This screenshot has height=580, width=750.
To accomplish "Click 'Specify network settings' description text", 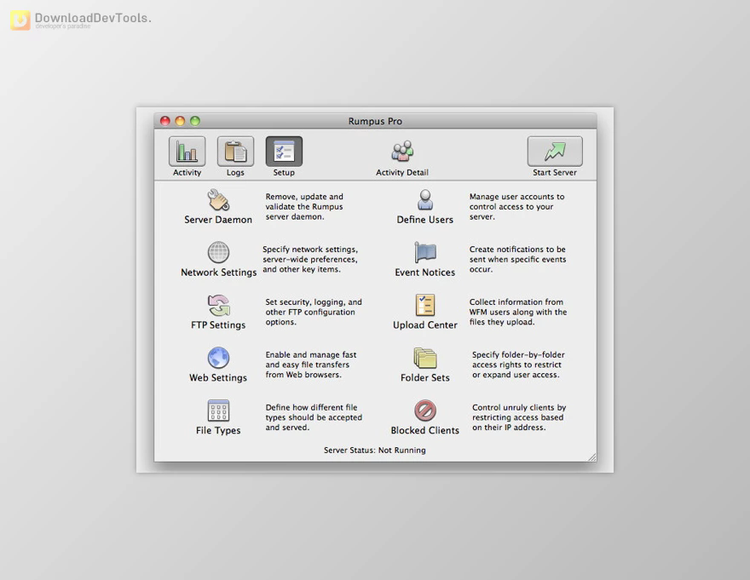I will (310, 259).
